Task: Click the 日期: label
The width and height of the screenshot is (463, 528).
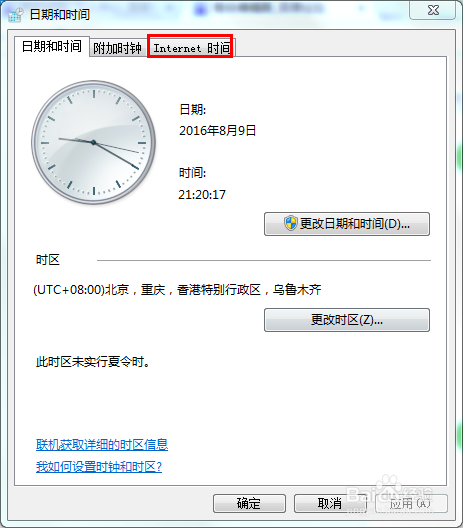Action: pyautogui.click(x=193, y=109)
